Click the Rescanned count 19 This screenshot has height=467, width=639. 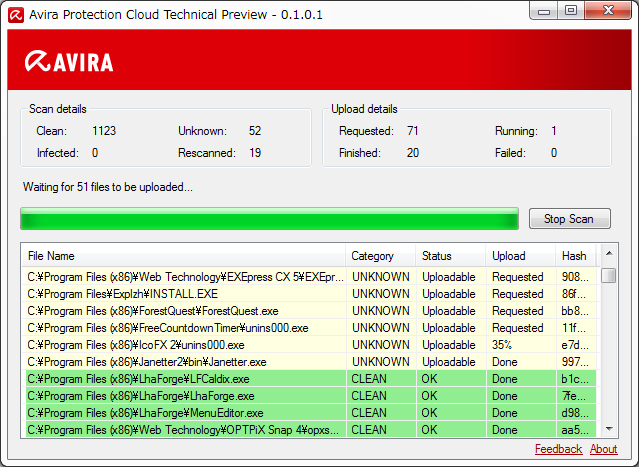coord(255,153)
